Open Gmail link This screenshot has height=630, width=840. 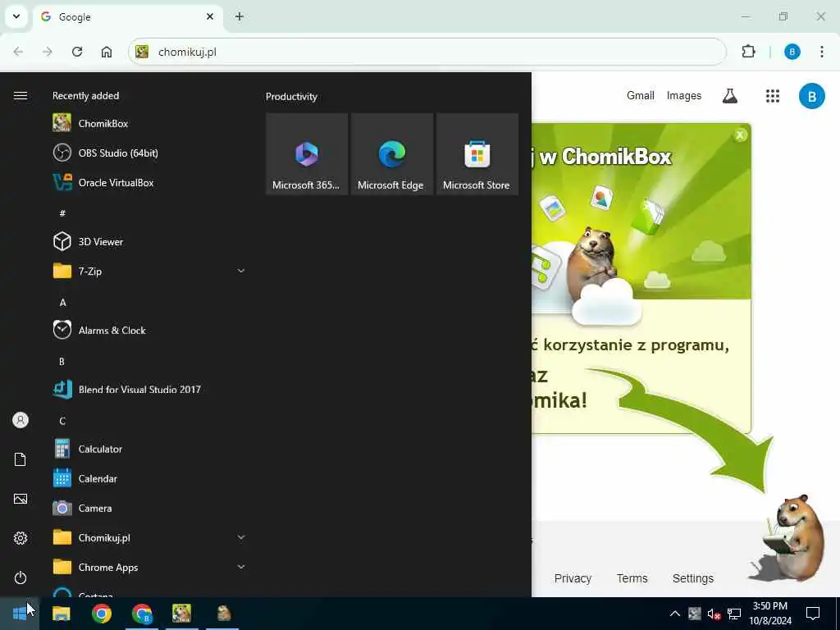pos(640,95)
